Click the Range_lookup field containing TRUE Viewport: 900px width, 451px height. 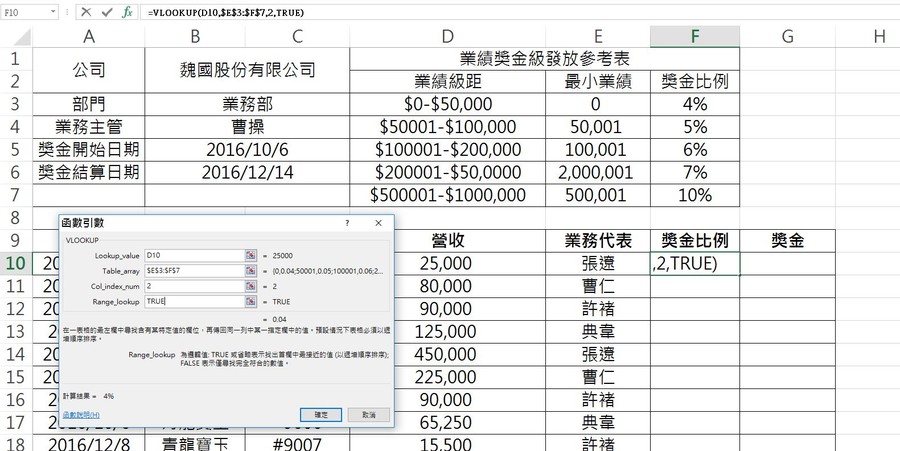click(x=195, y=301)
